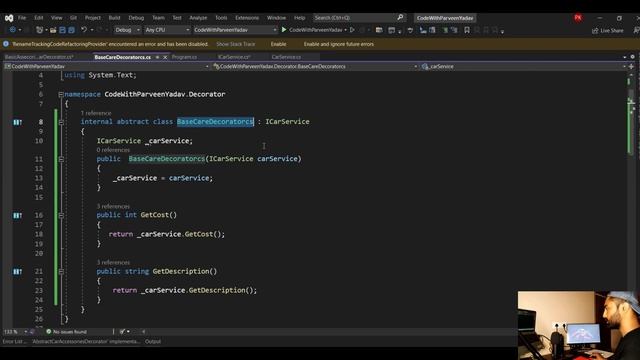Click the code cleanup broom icon in status strip
This screenshot has height=360, width=640.
pos(122,331)
